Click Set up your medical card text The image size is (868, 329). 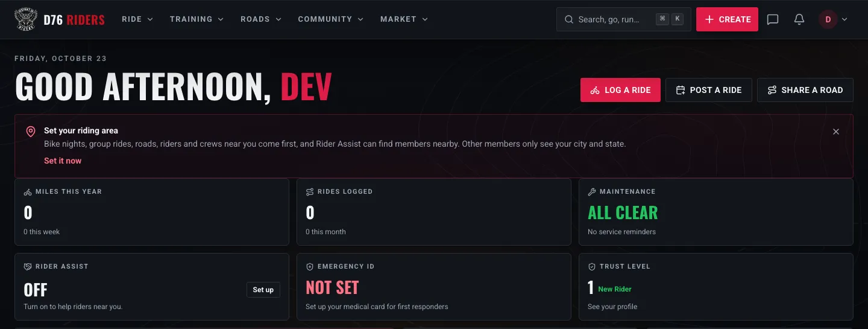click(x=377, y=307)
